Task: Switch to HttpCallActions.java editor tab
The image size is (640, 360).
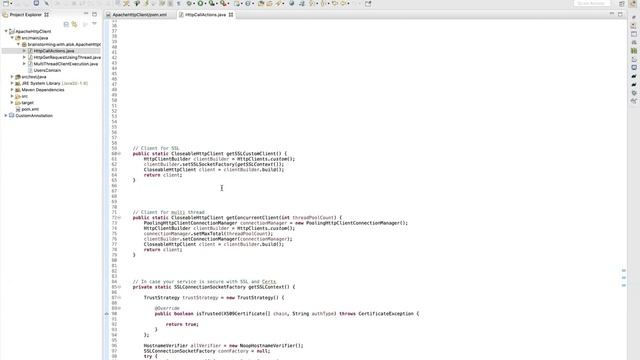Action: pyautogui.click(x=206, y=15)
